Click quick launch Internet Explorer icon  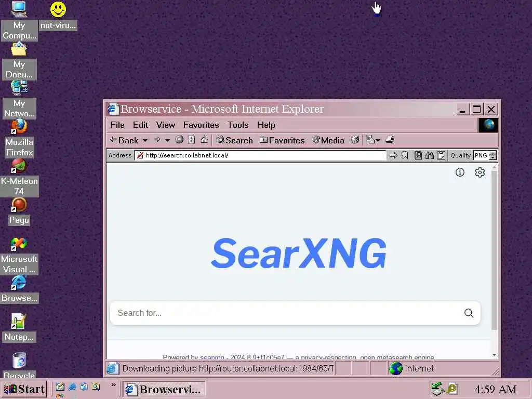(x=72, y=387)
